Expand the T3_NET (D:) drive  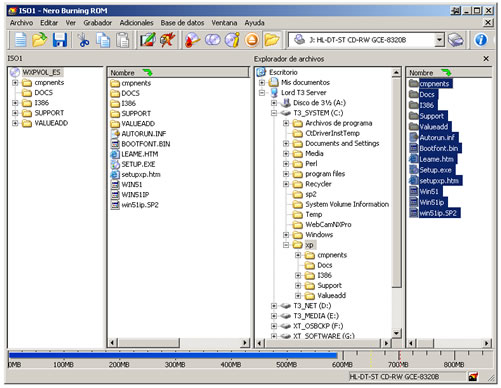point(274,306)
